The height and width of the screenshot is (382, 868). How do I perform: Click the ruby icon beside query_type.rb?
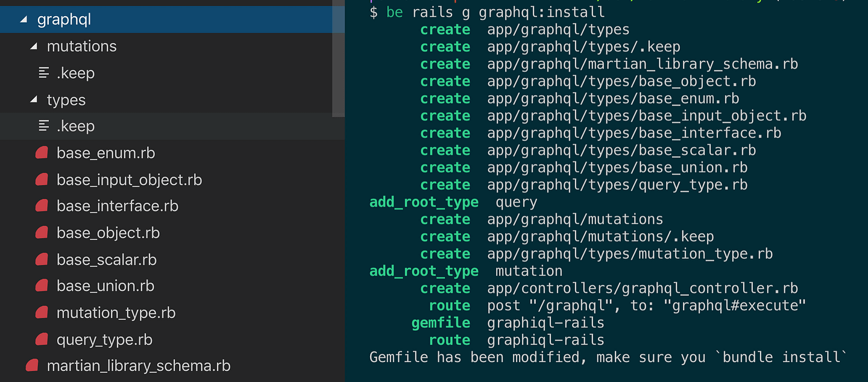(x=42, y=340)
